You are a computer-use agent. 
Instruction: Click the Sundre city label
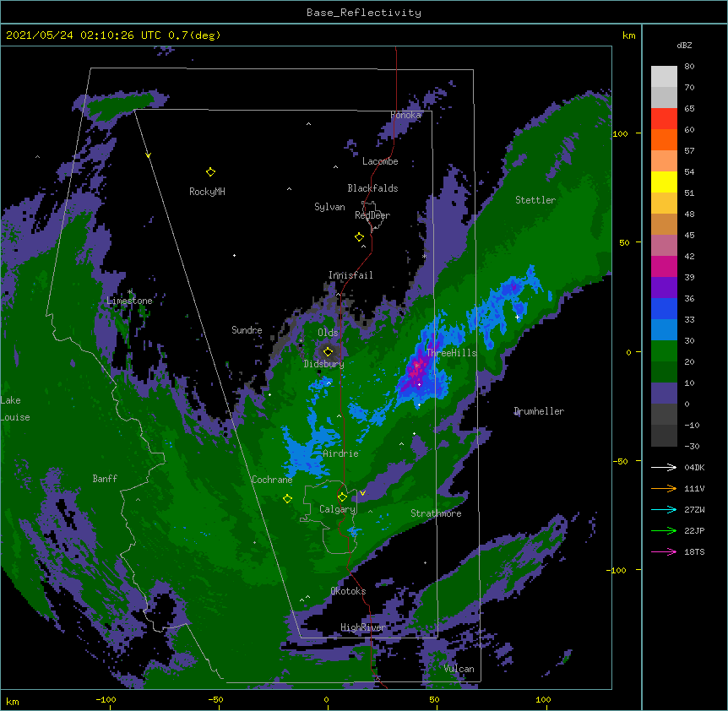click(x=247, y=330)
